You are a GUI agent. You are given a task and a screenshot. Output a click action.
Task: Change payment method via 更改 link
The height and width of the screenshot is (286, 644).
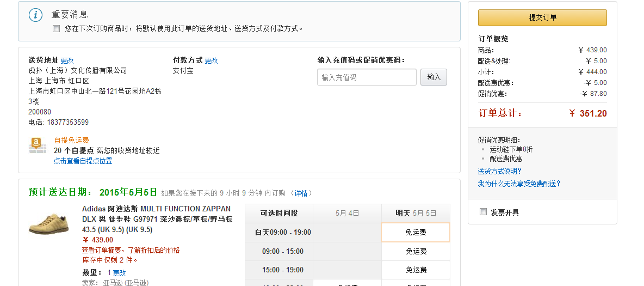pyautogui.click(x=212, y=60)
